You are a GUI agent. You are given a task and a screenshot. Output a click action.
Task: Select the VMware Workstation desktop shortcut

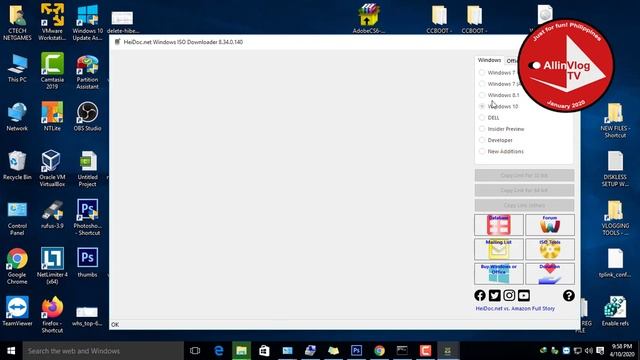pos(52,22)
